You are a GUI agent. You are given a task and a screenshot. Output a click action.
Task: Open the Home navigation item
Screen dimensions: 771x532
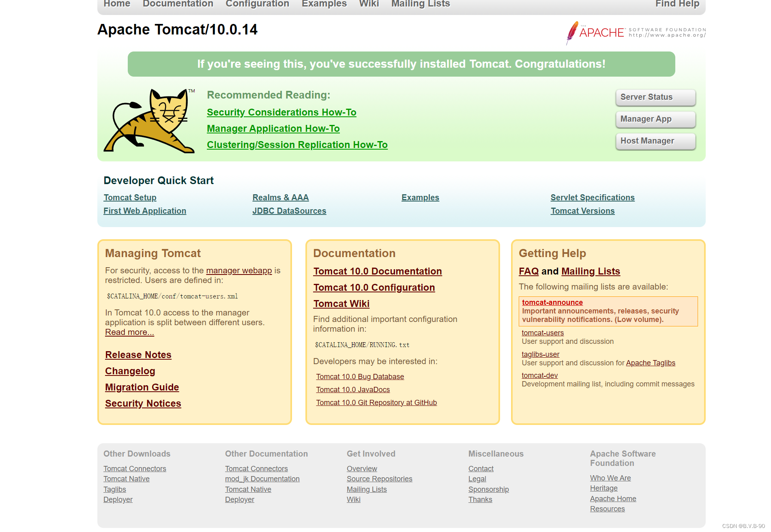coord(117,4)
